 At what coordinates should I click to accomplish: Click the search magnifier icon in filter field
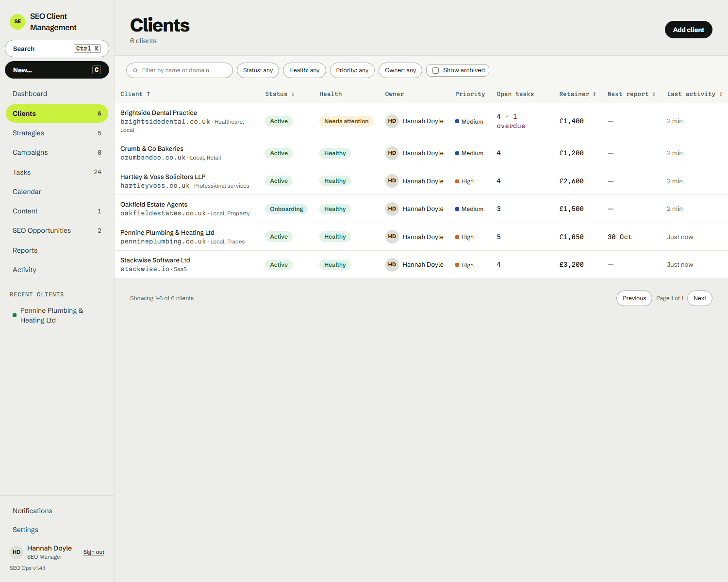pyautogui.click(x=135, y=70)
